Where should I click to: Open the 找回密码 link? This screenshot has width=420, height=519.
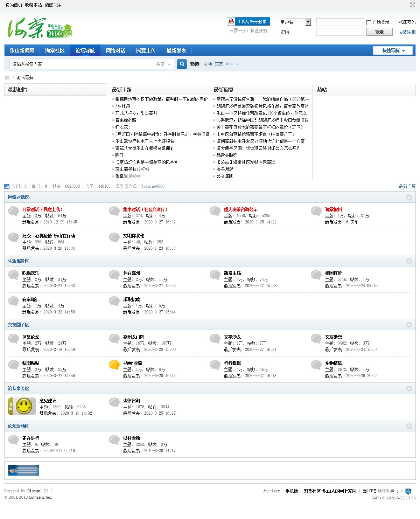(x=407, y=22)
